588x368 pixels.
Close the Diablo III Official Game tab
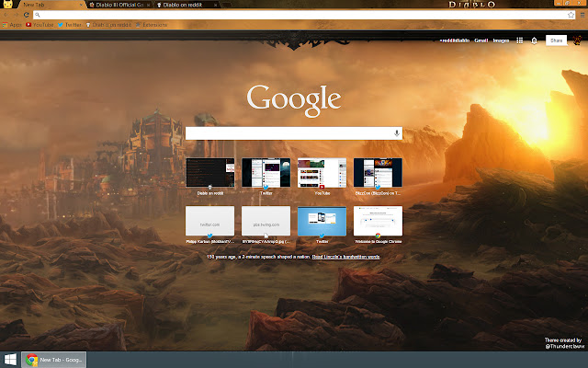click(149, 5)
